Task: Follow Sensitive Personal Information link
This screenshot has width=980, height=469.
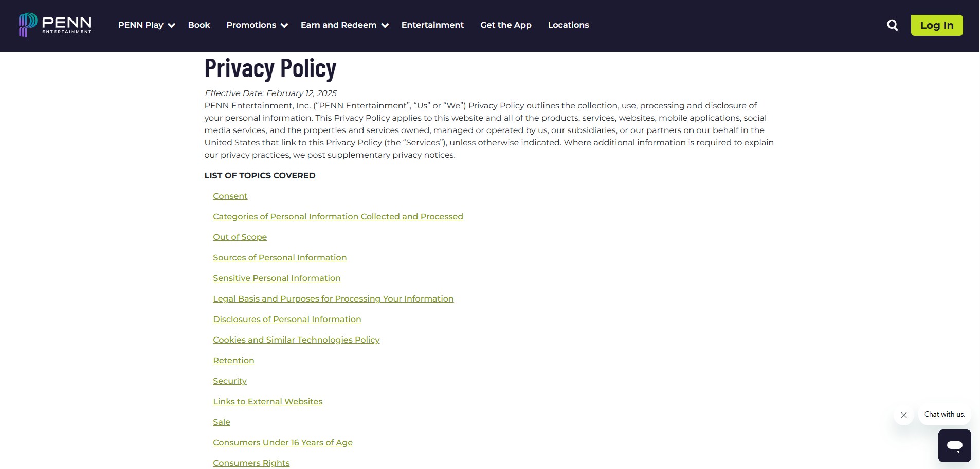Action: 277,278
